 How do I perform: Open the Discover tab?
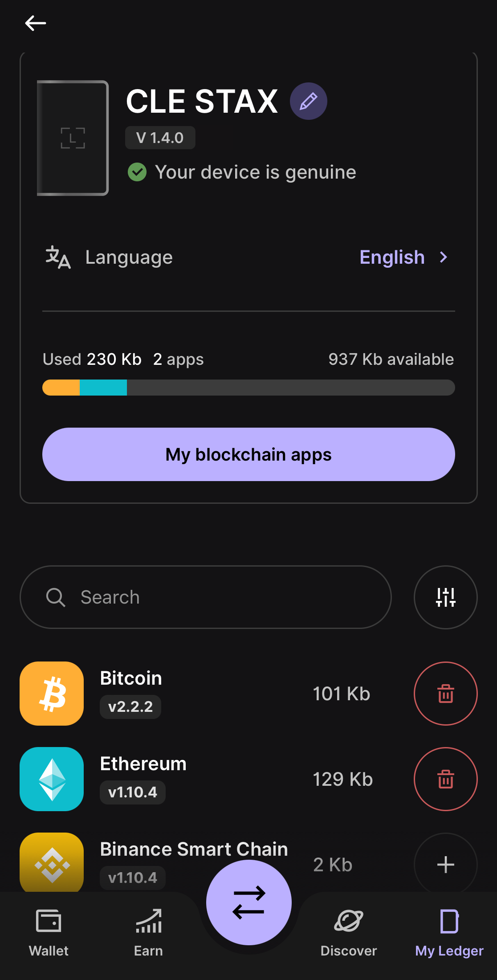[x=349, y=932]
